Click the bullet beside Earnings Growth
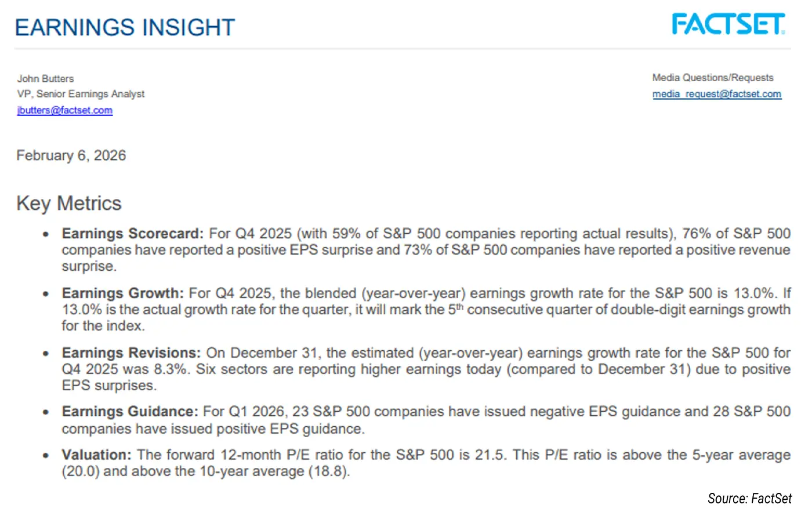The height and width of the screenshot is (523, 812). [x=45, y=294]
